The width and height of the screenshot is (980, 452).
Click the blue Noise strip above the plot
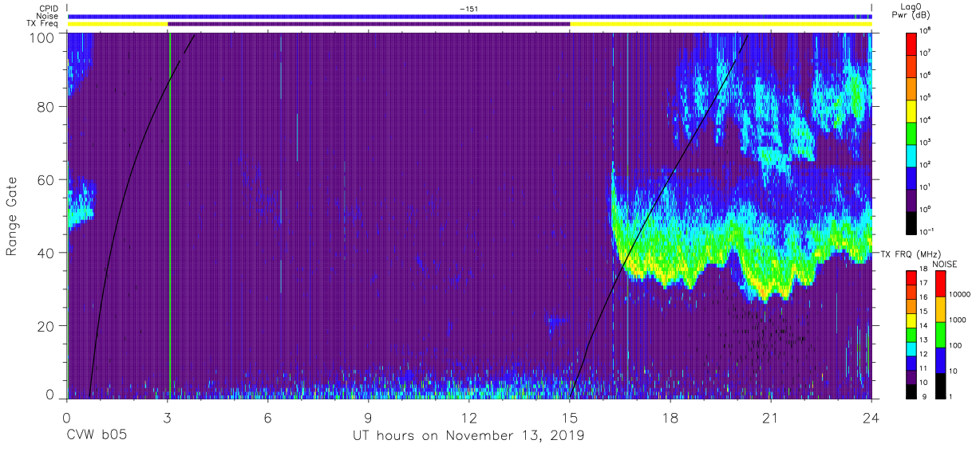pos(469,16)
